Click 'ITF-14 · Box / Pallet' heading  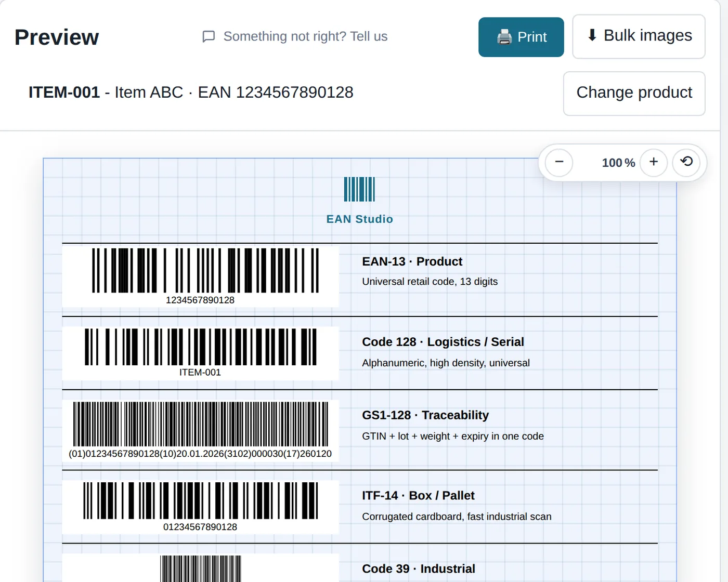point(418,496)
